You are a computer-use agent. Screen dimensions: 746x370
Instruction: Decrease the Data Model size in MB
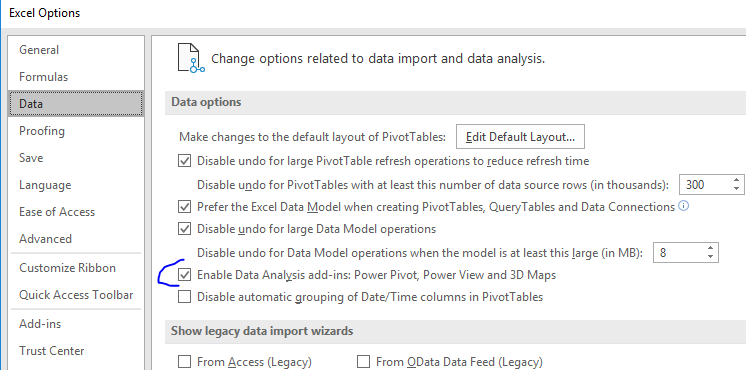point(710,257)
